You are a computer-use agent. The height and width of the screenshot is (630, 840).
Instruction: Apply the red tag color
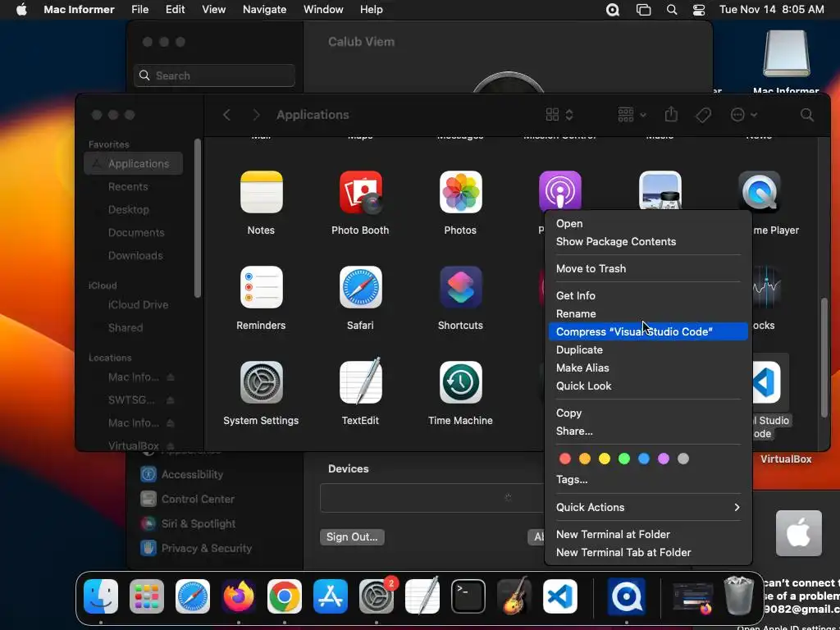564,459
